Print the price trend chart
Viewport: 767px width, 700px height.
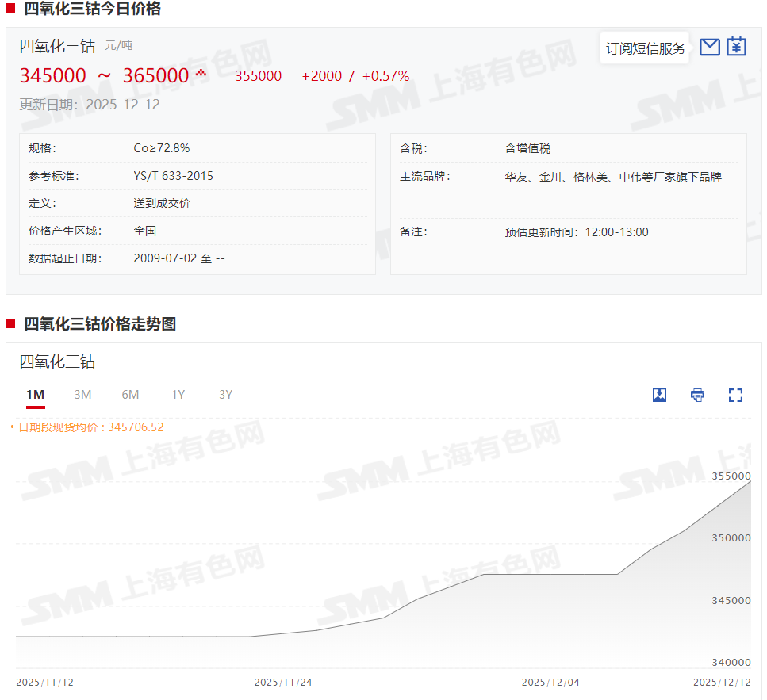[x=697, y=395]
